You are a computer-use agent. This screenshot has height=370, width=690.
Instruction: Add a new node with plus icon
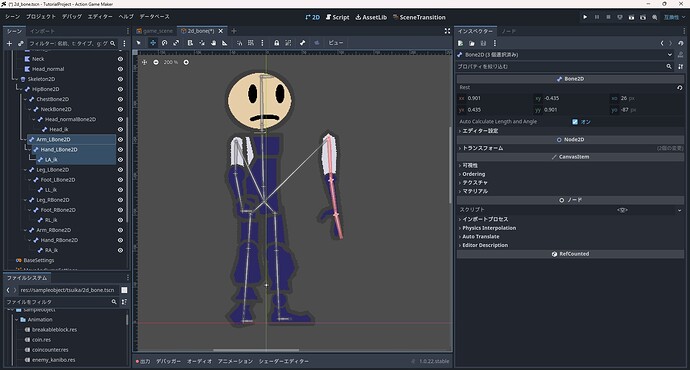pyautogui.click(x=9, y=44)
